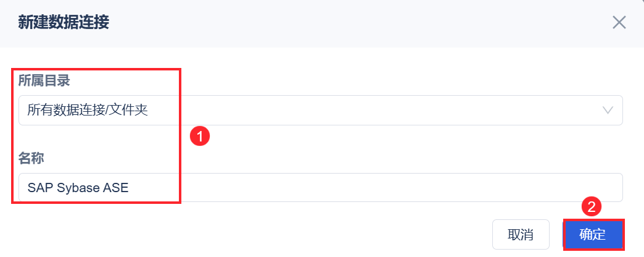The height and width of the screenshot is (257, 644).
Task: Expand the 所属目录 dropdown arrow
Action: coord(608,111)
